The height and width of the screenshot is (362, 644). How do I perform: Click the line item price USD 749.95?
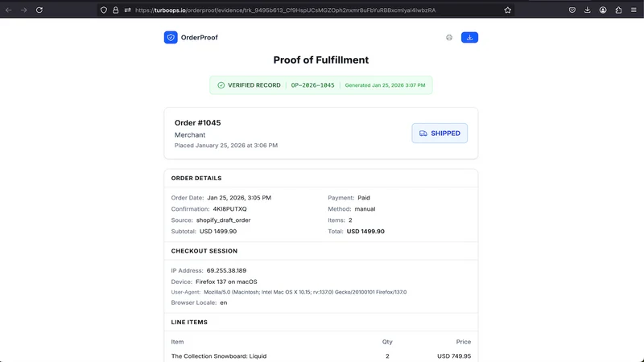point(454,356)
